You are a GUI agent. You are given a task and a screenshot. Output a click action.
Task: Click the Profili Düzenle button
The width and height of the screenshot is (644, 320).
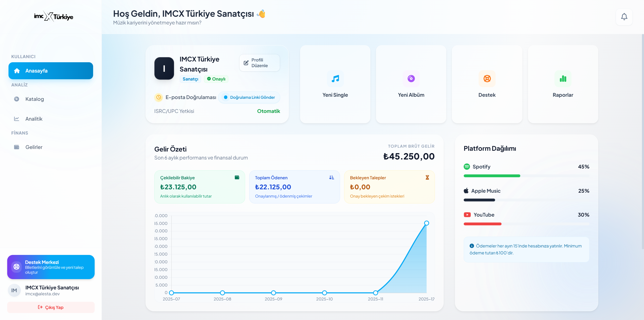coord(259,63)
